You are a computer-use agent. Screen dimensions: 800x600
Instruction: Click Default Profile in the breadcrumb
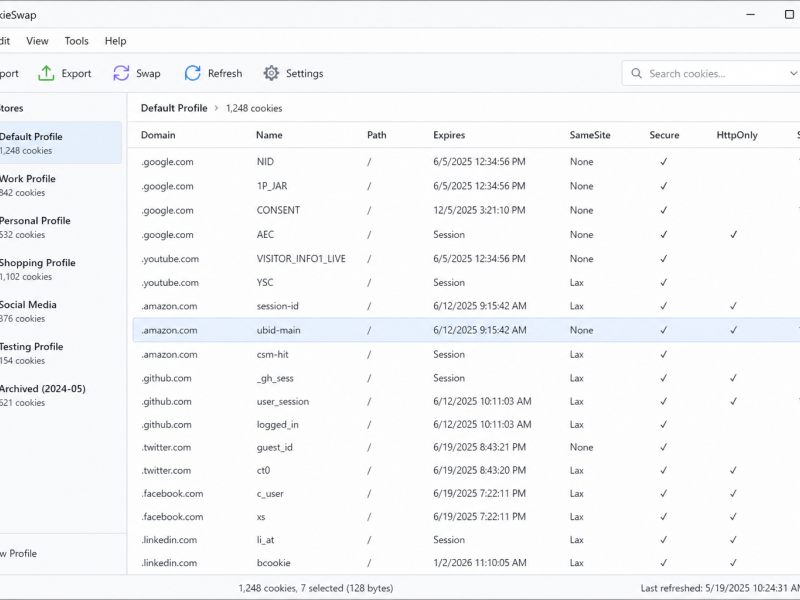click(x=174, y=108)
